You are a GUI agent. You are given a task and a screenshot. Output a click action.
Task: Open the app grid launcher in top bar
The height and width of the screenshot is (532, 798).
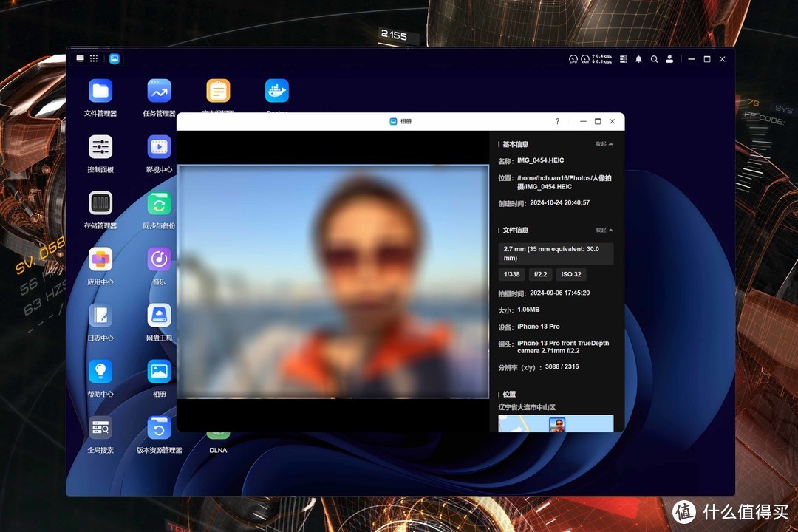(94, 58)
